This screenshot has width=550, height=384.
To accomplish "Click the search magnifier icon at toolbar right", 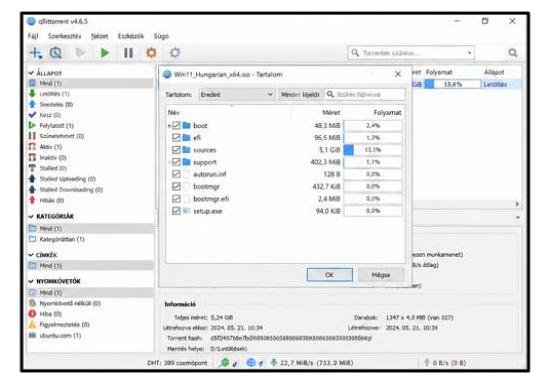I will 512,53.
